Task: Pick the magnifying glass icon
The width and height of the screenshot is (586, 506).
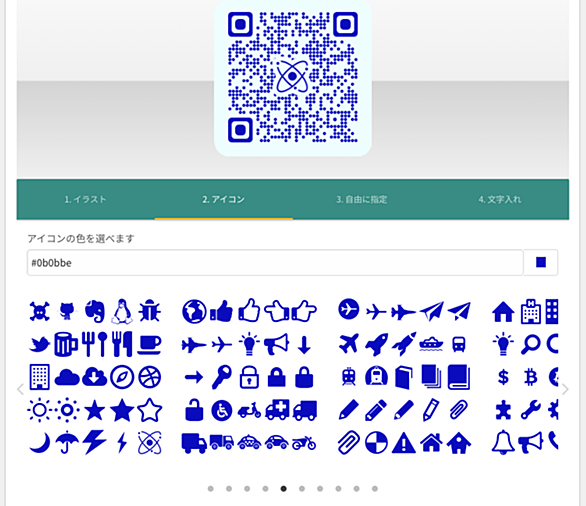Action: [531, 344]
